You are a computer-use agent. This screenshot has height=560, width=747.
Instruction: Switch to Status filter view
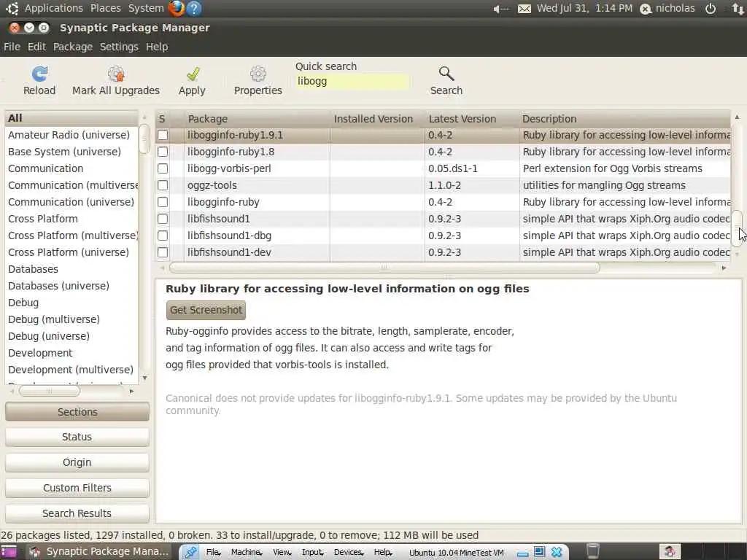tap(77, 437)
